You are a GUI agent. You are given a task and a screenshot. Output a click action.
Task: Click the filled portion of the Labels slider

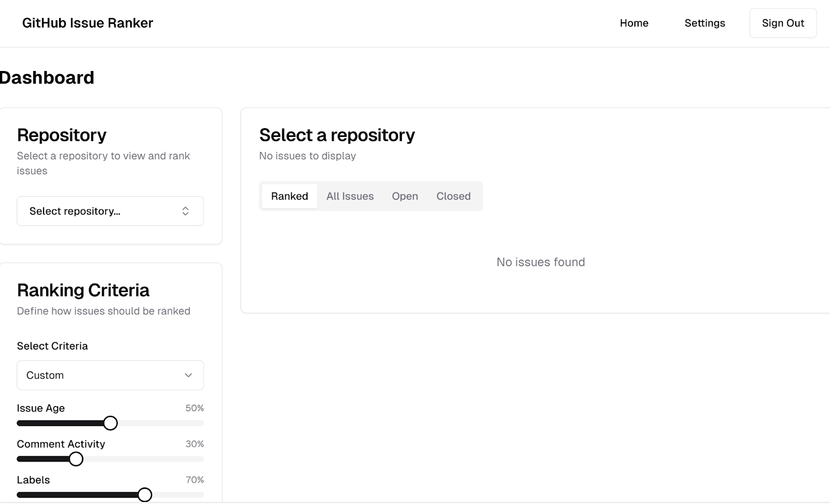78,495
